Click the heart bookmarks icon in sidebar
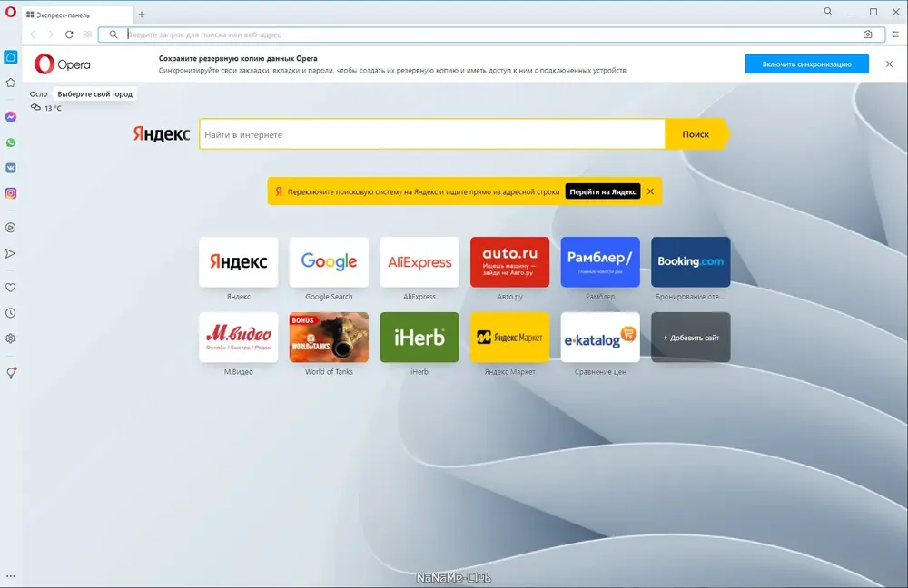The height and width of the screenshot is (588, 908). 10,288
